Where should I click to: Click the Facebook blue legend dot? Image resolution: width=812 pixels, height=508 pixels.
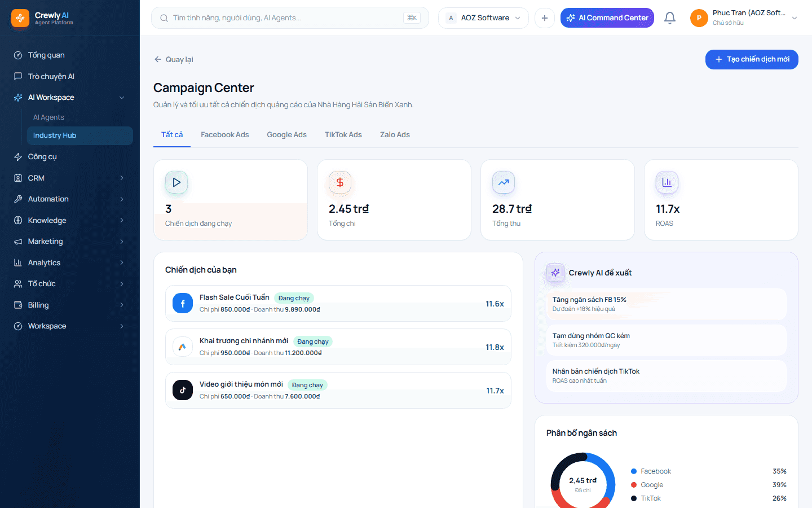point(634,471)
